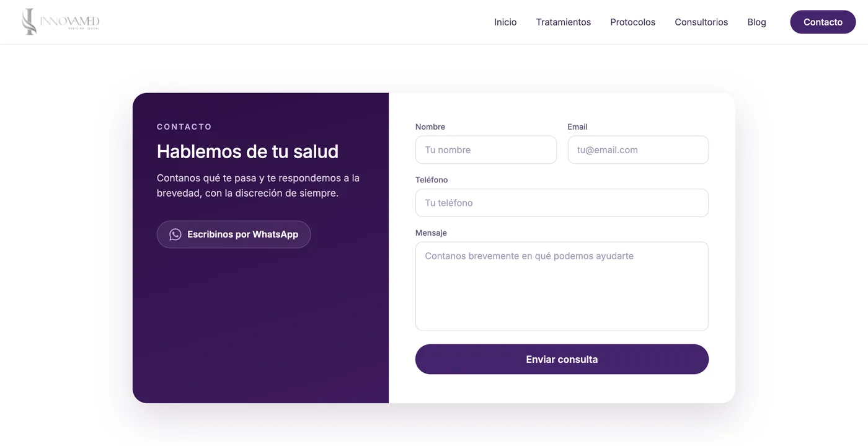
Task: Click the Nombre field label
Action: click(x=430, y=127)
